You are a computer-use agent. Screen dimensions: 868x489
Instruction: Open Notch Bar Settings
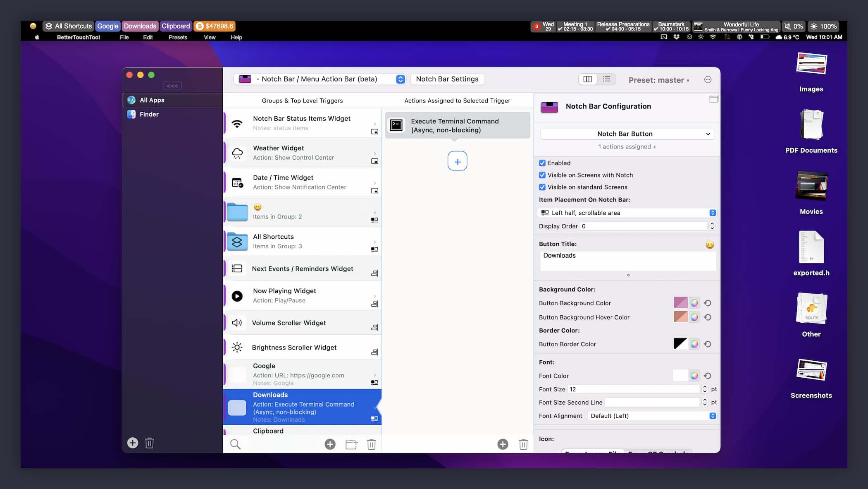(x=447, y=79)
